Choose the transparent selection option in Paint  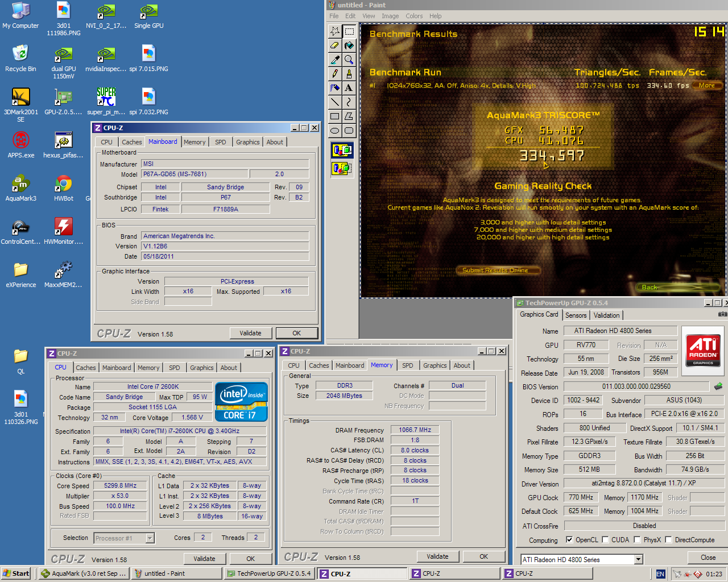pos(342,168)
